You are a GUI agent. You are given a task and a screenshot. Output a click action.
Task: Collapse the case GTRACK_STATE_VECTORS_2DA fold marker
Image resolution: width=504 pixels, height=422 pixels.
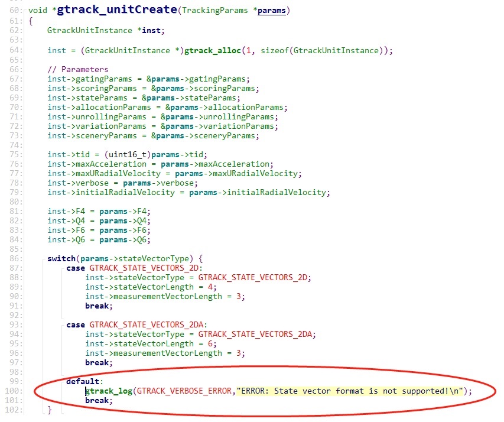(62, 325)
